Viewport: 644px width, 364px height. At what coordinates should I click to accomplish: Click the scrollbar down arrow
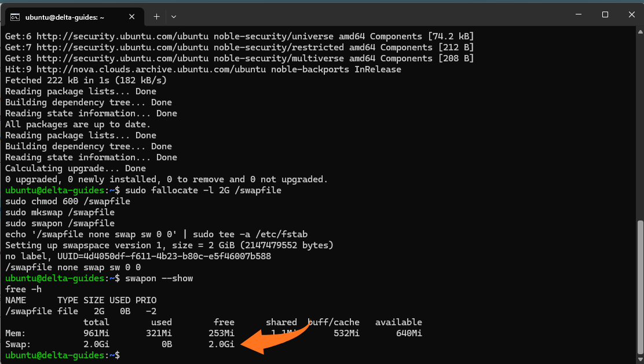point(639,359)
